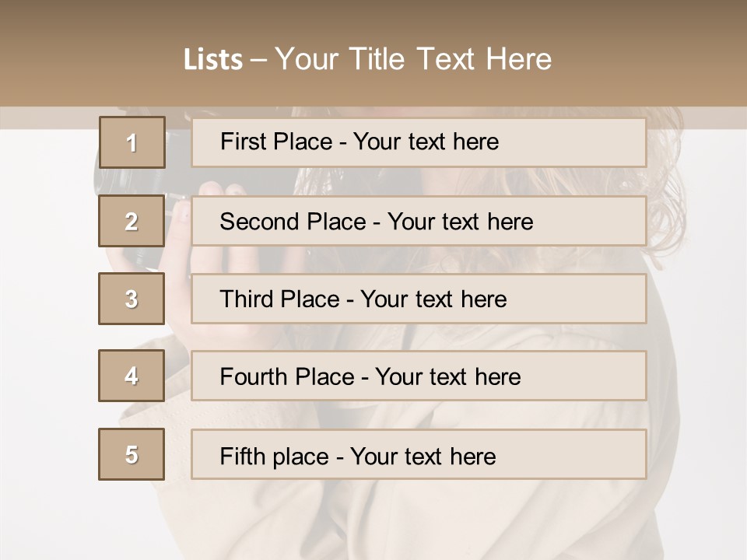Select the number 2 box

coord(132,221)
